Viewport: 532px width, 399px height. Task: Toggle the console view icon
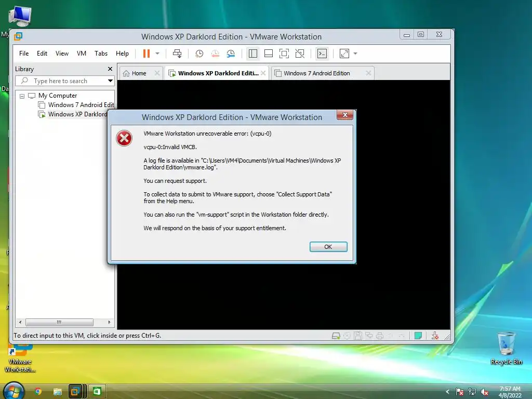tap(322, 54)
